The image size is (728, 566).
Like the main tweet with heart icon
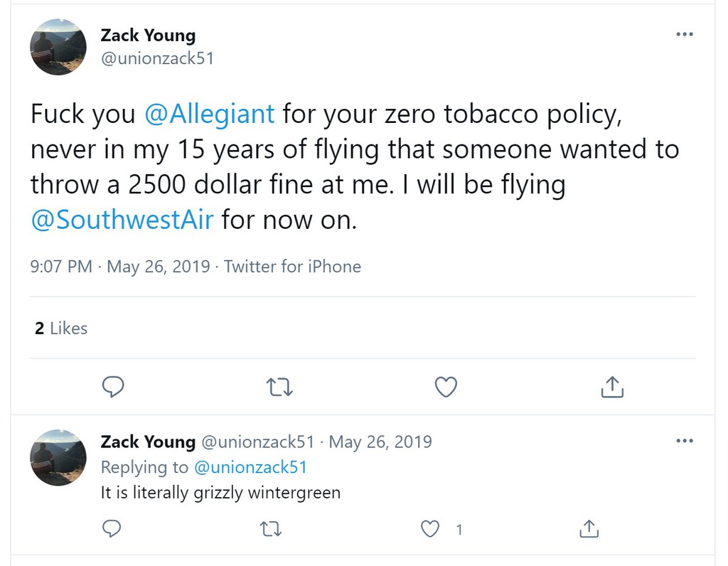point(446,387)
